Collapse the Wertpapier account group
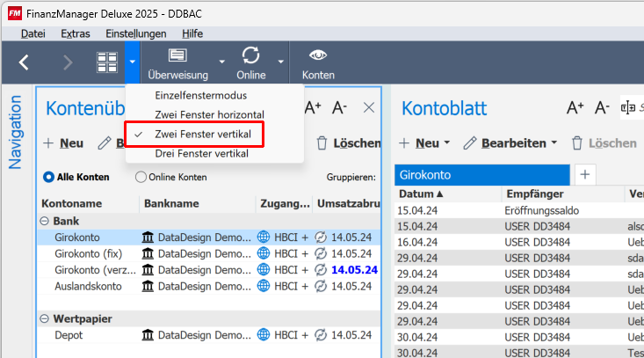This screenshot has width=644, height=358. (x=44, y=319)
